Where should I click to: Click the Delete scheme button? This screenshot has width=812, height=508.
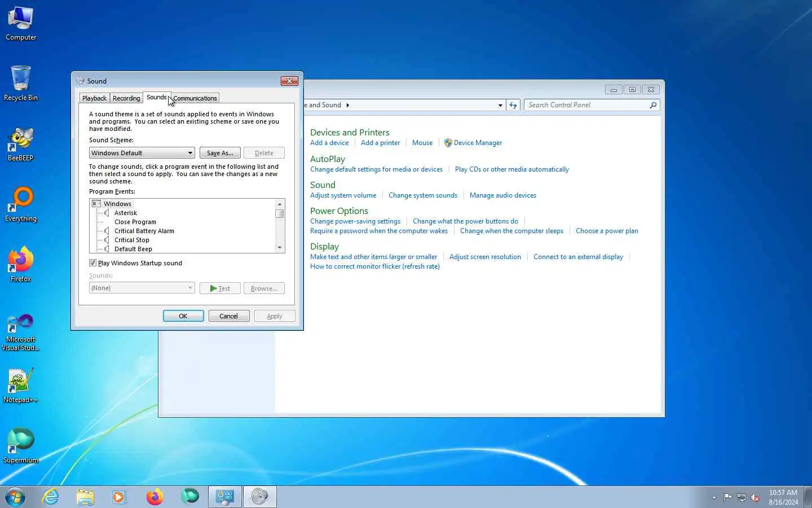[264, 153]
